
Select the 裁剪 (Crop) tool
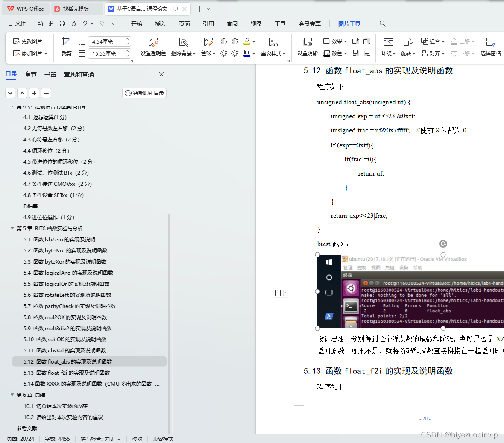[x=66, y=48]
